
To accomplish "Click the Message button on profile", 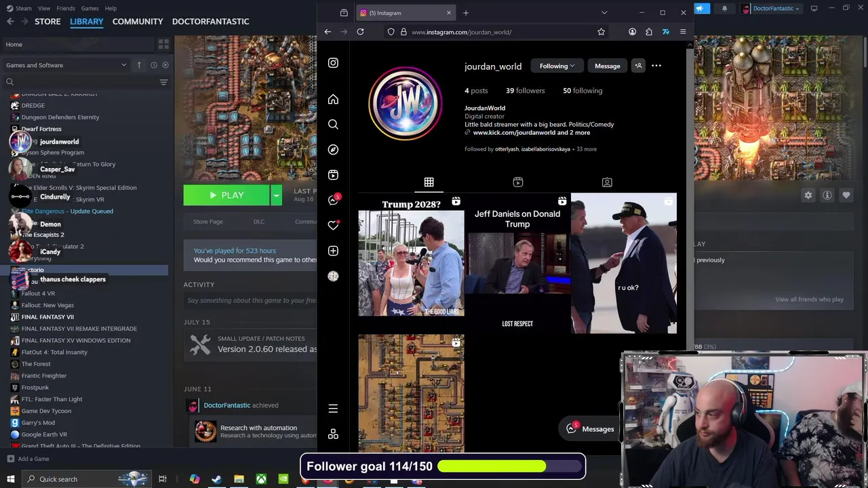I will [x=607, y=66].
